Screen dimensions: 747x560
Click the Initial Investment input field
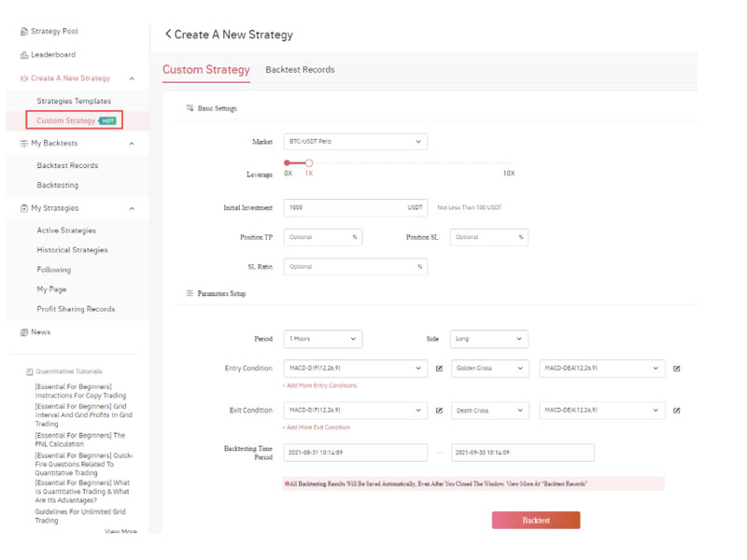pos(356,207)
